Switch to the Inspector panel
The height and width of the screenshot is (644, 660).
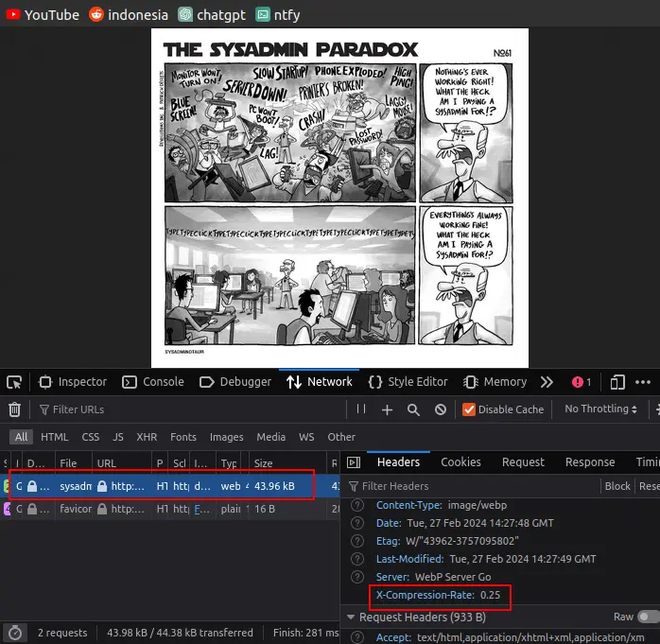pyautogui.click(x=73, y=382)
